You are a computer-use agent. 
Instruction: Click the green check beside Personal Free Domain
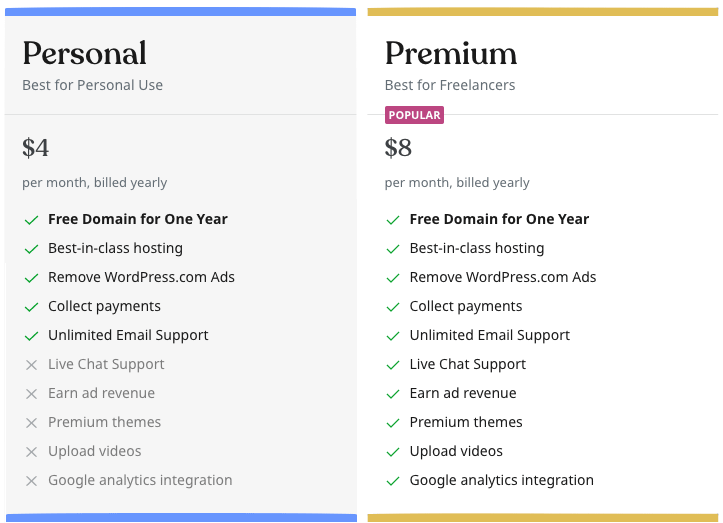(31, 219)
